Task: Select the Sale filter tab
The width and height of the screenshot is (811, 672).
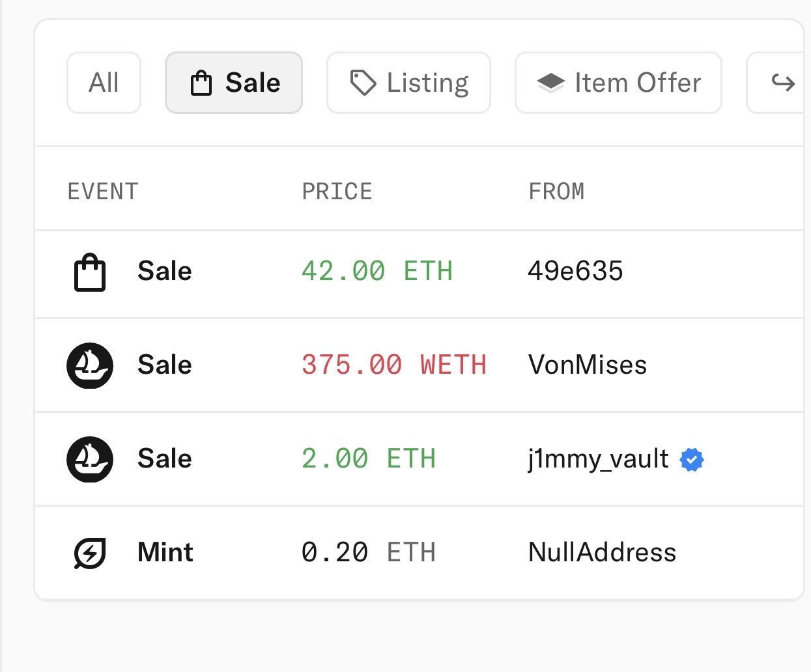Action: pyautogui.click(x=234, y=83)
